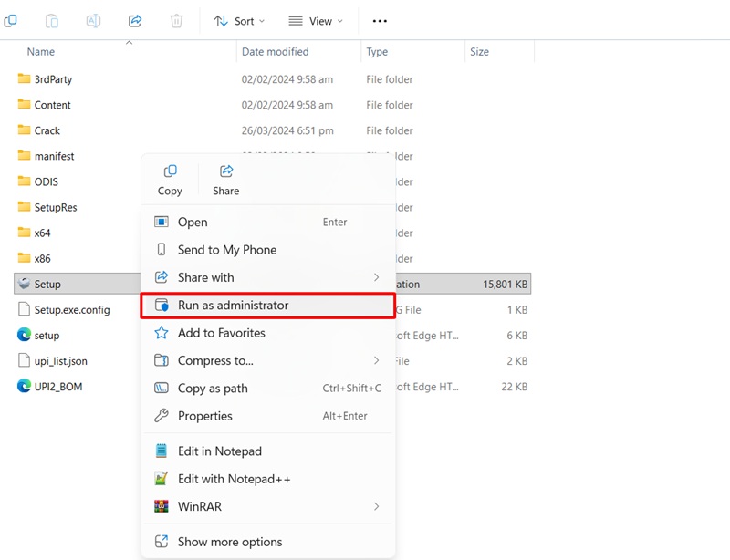Expand the WinRAR submenu
The width and height of the screenshot is (730, 560).
tap(376, 506)
